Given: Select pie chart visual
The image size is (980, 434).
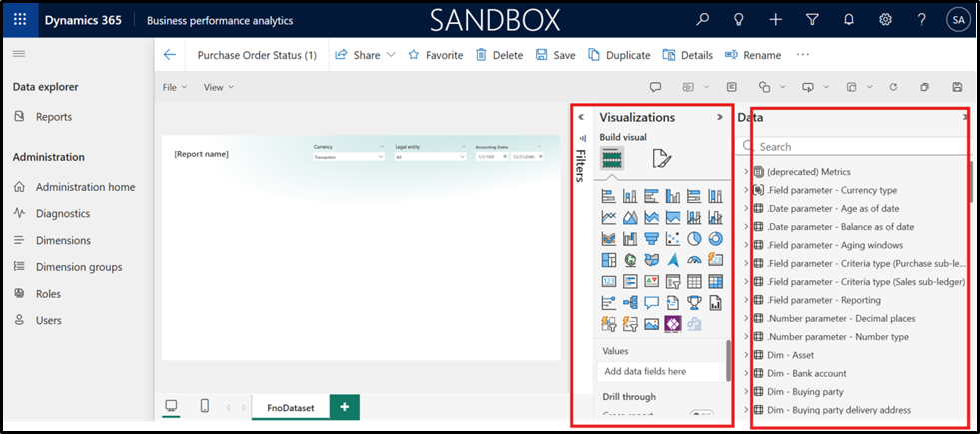Looking at the screenshot, I should click(694, 238).
